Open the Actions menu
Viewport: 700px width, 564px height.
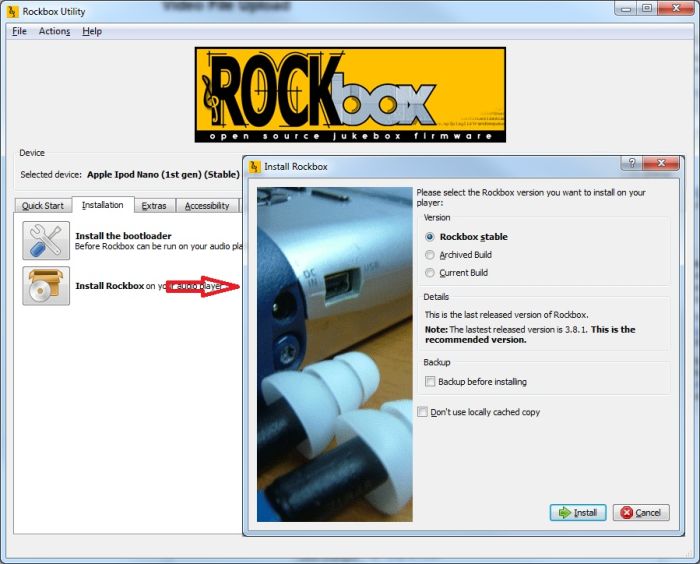pos(54,31)
